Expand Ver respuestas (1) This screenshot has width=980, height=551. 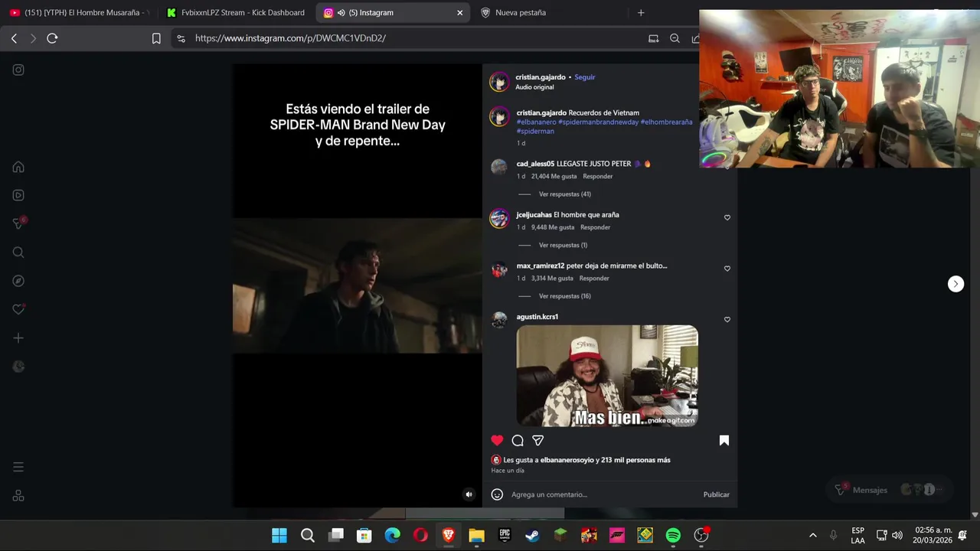(563, 245)
